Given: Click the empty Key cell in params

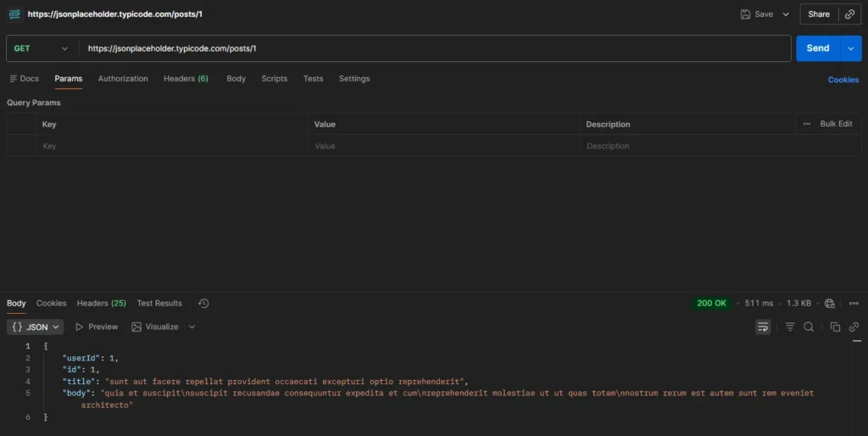Looking at the screenshot, I should (172, 146).
